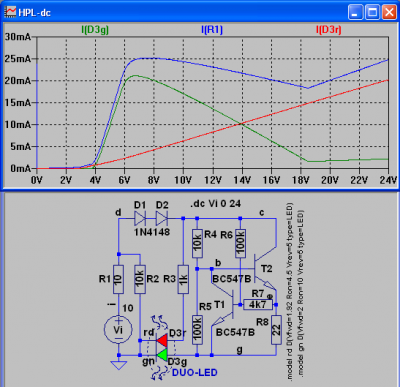Click the HPL-dc window waveform icon
The width and height of the screenshot is (400, 387).
click(x=10, y=12)
